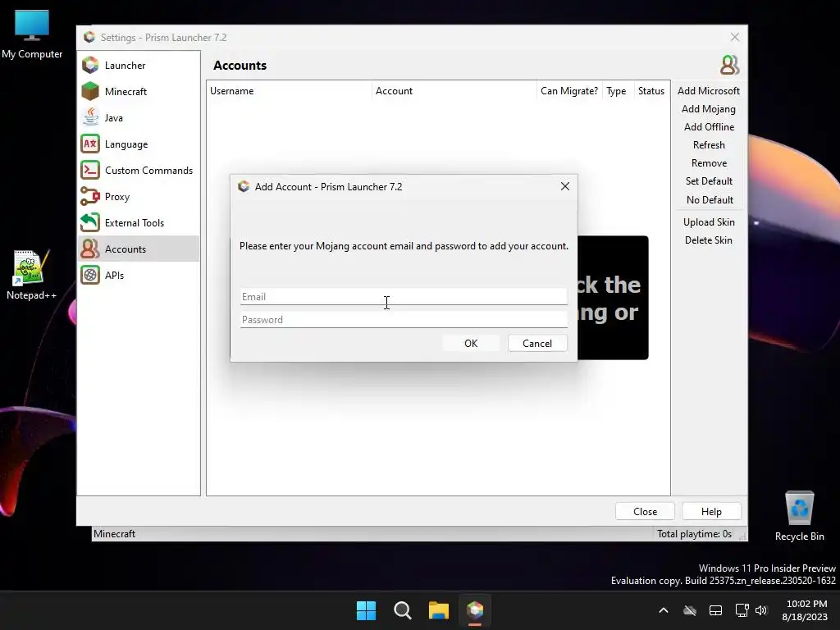Open Help in Settings window
This screenshot has height=630, width=840.
pyautogui.click(x=711, y=512)
